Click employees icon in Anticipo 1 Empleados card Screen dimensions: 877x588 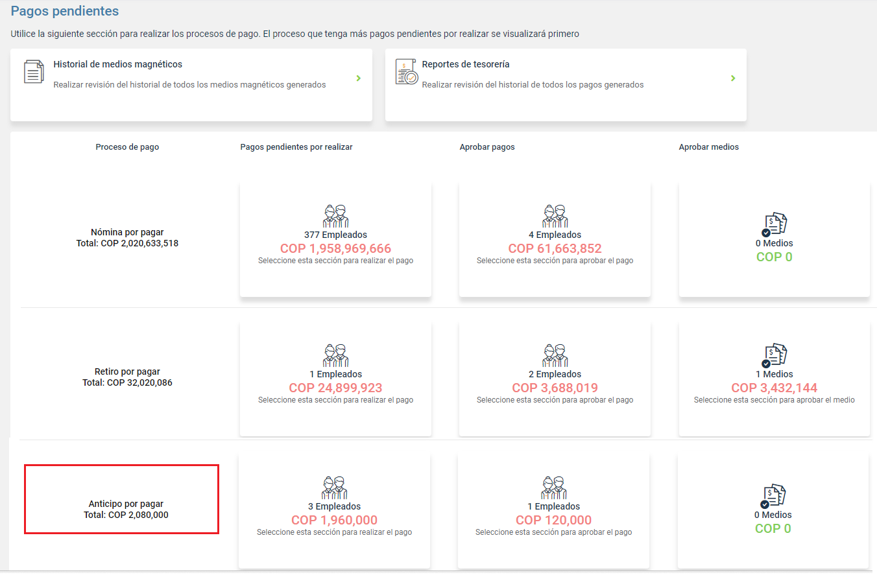(x=553, y=488)
